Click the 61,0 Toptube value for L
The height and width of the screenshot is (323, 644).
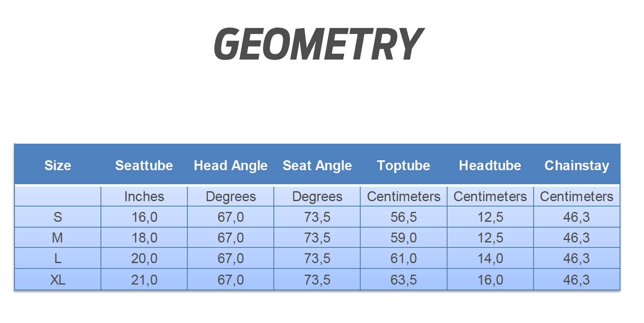[x=403, y=259]
